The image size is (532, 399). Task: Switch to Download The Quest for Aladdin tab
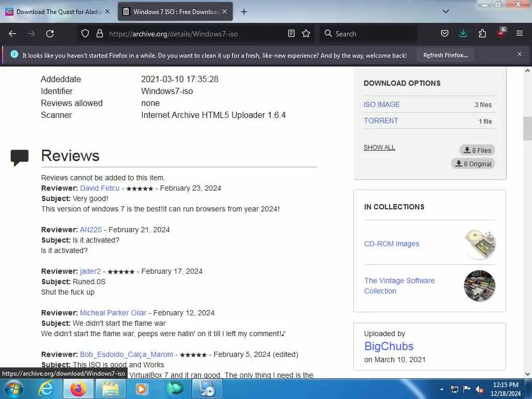coord(58,12)
